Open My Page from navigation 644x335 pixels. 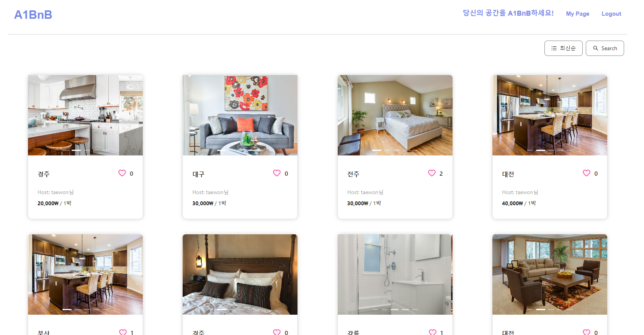pos(577,14)
